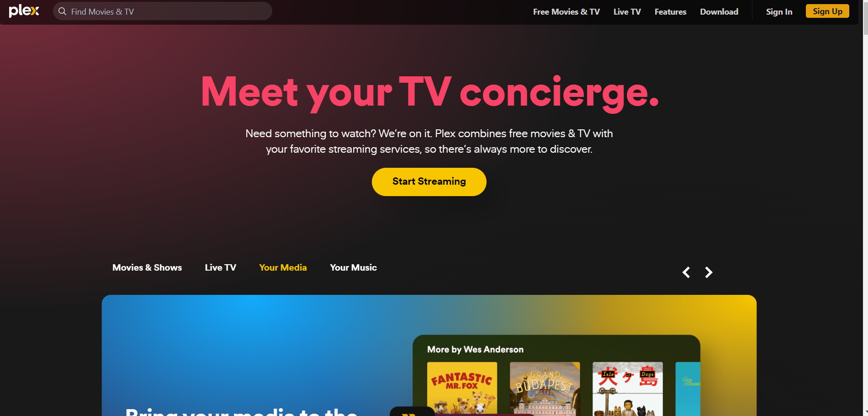
Task: Click the Sign In link
Action: [779, 12]
